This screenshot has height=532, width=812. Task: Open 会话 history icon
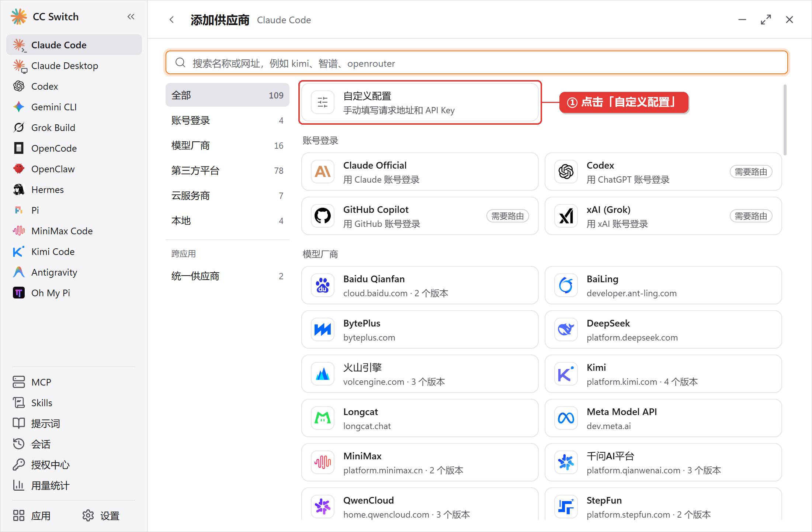click(19, 444)
